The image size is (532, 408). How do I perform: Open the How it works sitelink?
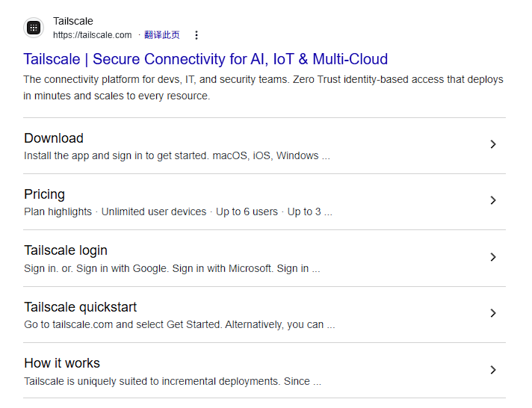(x=62, y=363)
